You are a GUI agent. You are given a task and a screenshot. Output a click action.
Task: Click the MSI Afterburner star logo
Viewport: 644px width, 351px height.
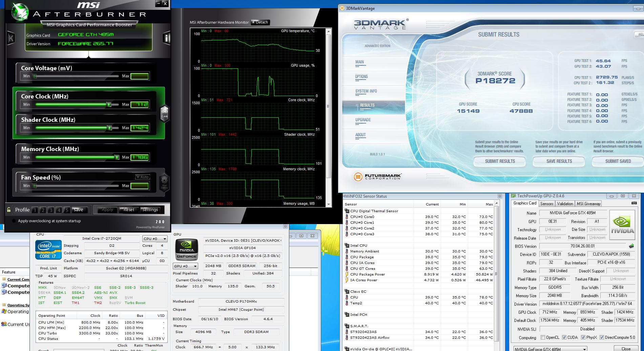pos(20,12)
